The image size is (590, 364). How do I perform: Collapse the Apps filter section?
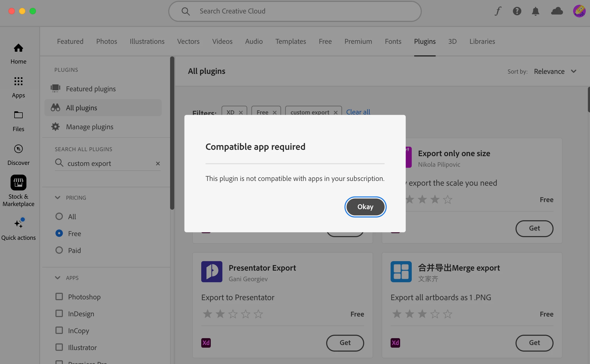click(x=58, y=278)
